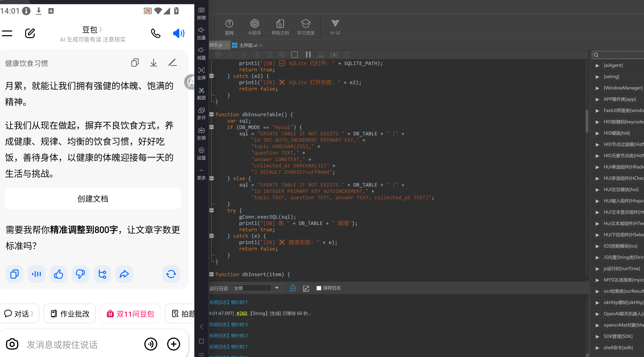Collapse the dbEnsureTable function fold marker
This screenshot has width=644, height=357.
(x=211, y=115)
